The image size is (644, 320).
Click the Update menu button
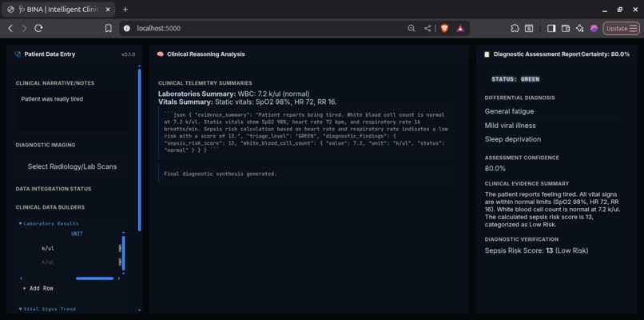coord(621,28)
